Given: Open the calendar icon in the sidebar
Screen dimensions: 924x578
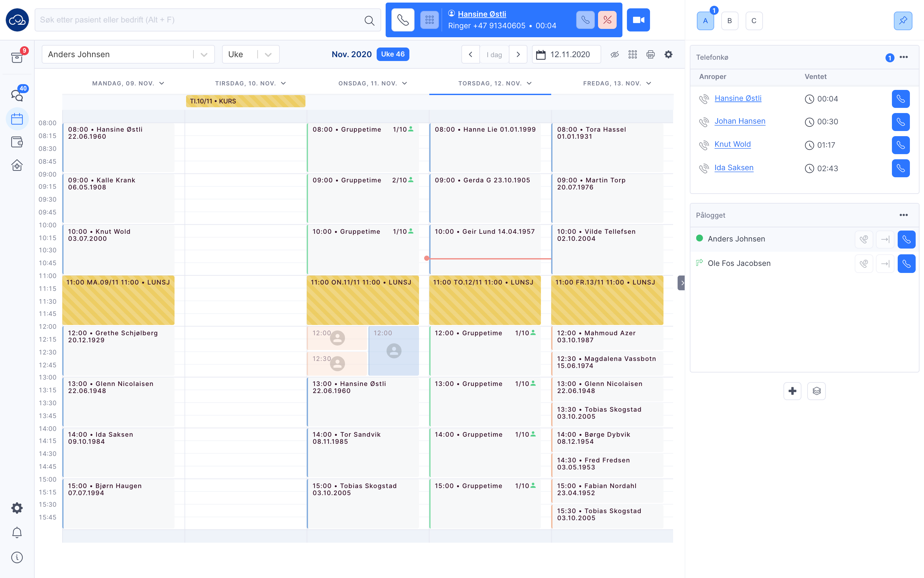Looking at the screenshot, I should pos(17,119).
